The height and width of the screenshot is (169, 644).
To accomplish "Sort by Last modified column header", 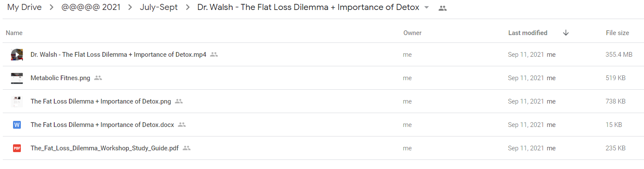I will (x=528, y=33).
